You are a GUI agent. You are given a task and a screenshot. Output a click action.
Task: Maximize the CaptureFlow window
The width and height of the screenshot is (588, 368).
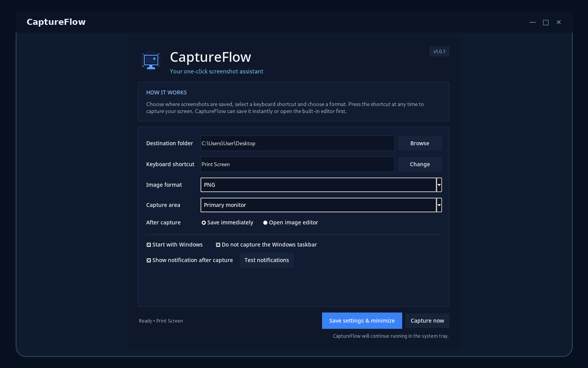coord(546,22)
